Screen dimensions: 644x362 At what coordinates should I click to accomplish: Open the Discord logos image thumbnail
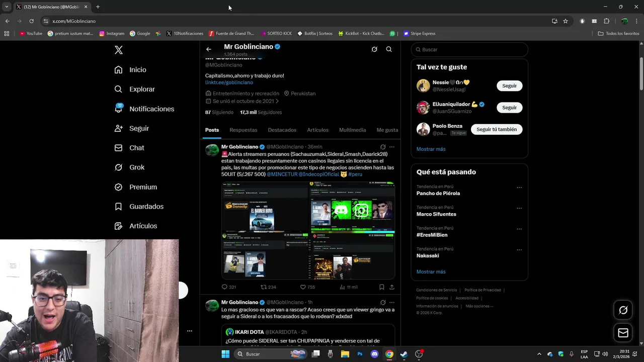pos(352,206)
